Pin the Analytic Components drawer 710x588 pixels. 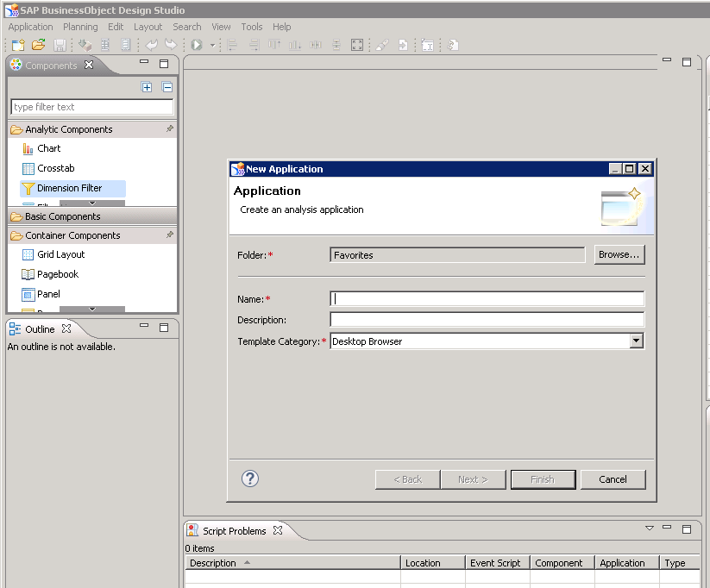pos(169,129)
